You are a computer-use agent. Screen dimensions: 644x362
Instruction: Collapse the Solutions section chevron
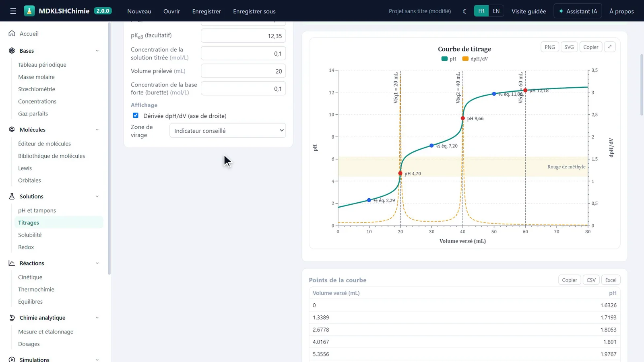tap(97, 196)
